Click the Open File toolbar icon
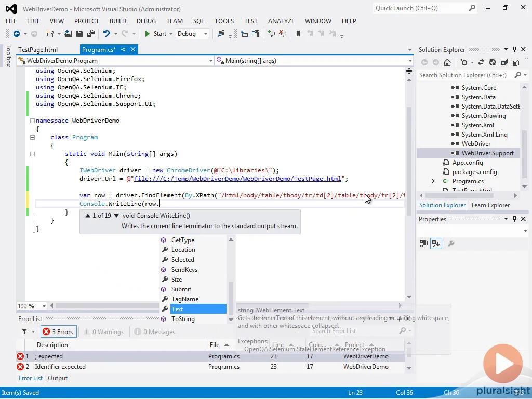The image size is (532, 399). coord(68,34)
